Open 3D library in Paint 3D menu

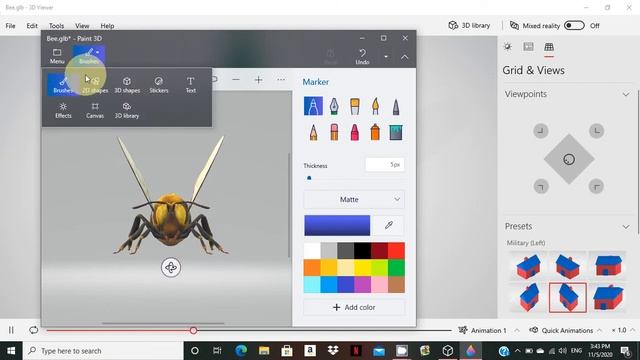(x=127, y=110)
